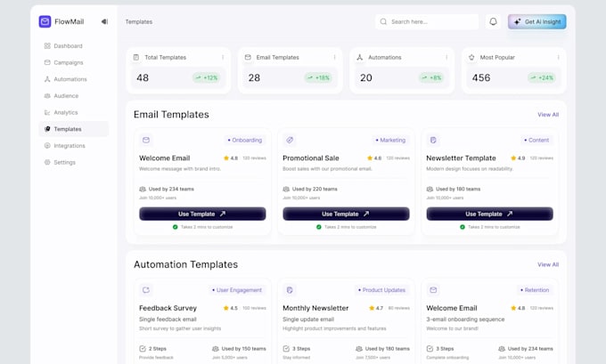Image resolution: width=606 pixels, height=364 pixels.
Task: Click the envelope icon on Onboarding card
Action: [146, 140]
